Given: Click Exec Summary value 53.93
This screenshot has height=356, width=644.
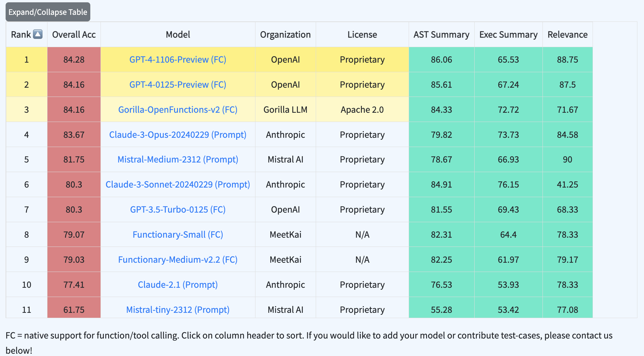Looking at the screenshot, I should coord(509,285).
